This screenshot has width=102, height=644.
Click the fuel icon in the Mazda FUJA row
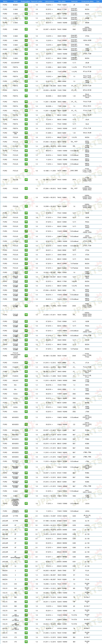click(x=26, y=571)
